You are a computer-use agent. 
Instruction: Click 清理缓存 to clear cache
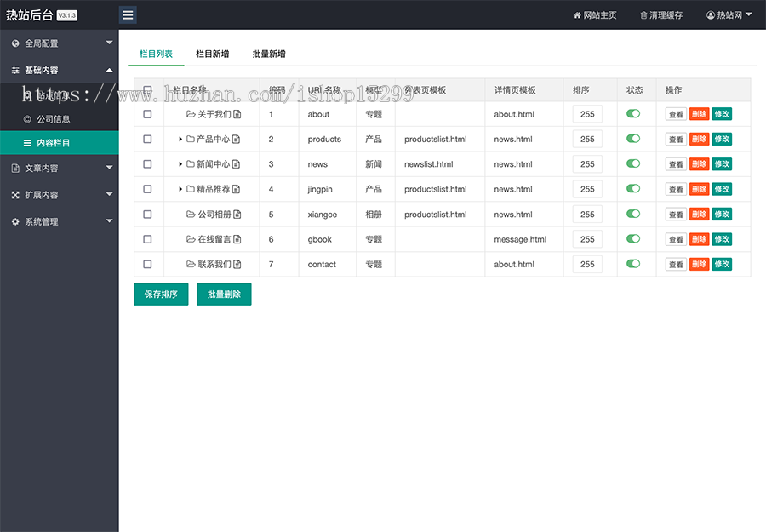pyautogui.click(x=661, y=15)
